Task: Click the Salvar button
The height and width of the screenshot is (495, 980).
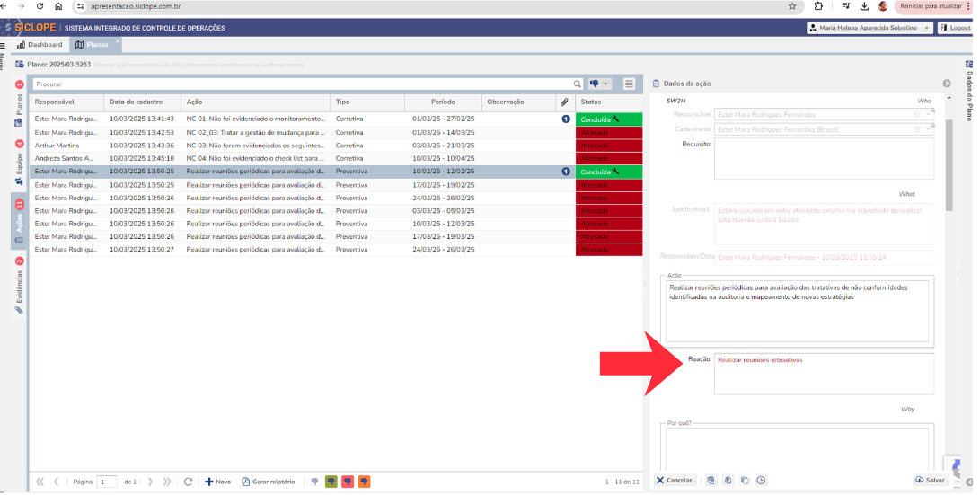Action: 931,480
